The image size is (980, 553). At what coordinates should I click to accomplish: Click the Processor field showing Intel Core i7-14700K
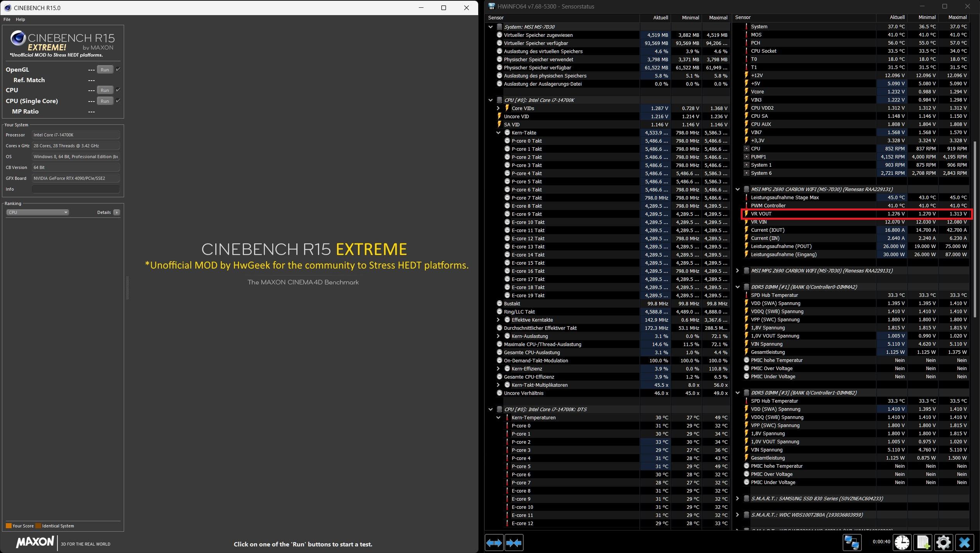pos(76,135)
